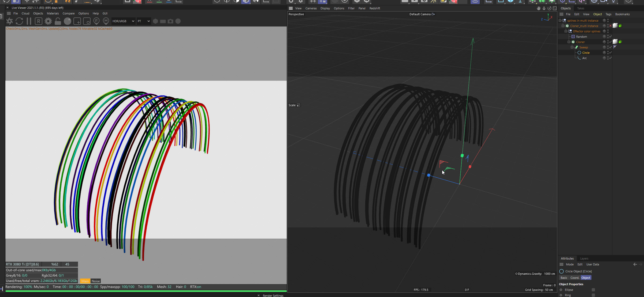The image size is (644, 297).
Task: Click the focus picker F icon
Action: pos(96,21)
